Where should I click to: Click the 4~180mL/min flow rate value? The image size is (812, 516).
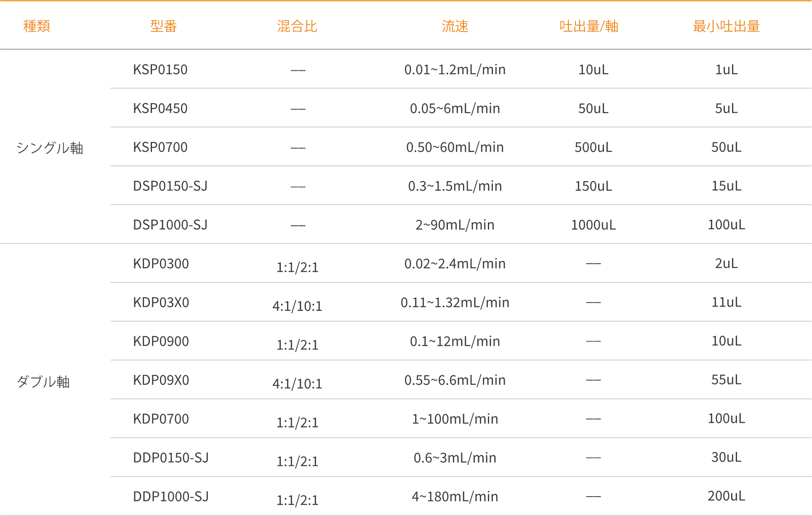pos(455,496)
